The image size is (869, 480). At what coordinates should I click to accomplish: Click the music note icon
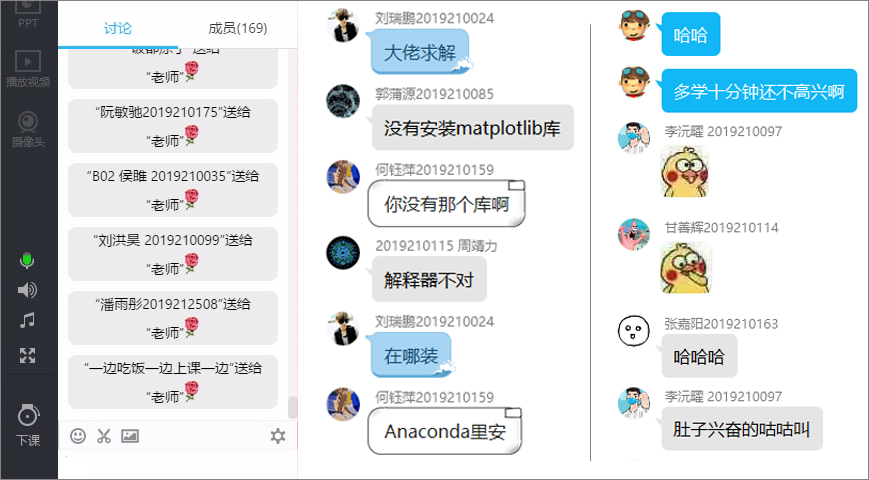(27, 320)
